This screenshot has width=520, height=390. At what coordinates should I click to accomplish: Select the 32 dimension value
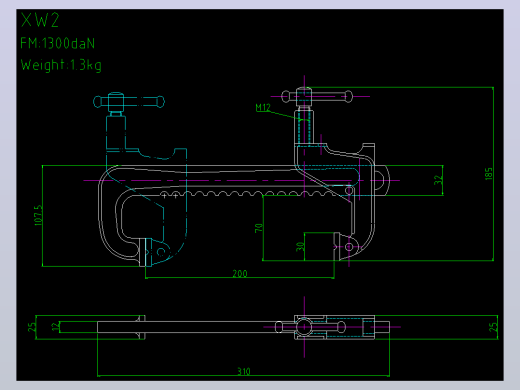click(x=439, y=180)
